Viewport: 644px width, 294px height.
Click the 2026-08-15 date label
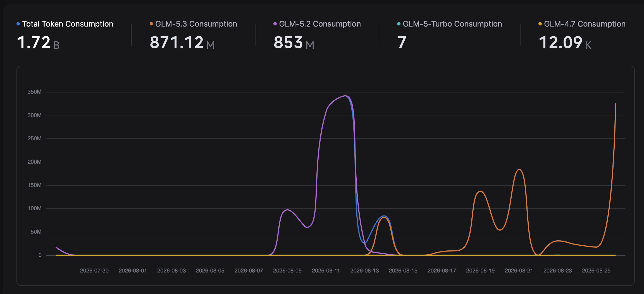coord(403,271)
